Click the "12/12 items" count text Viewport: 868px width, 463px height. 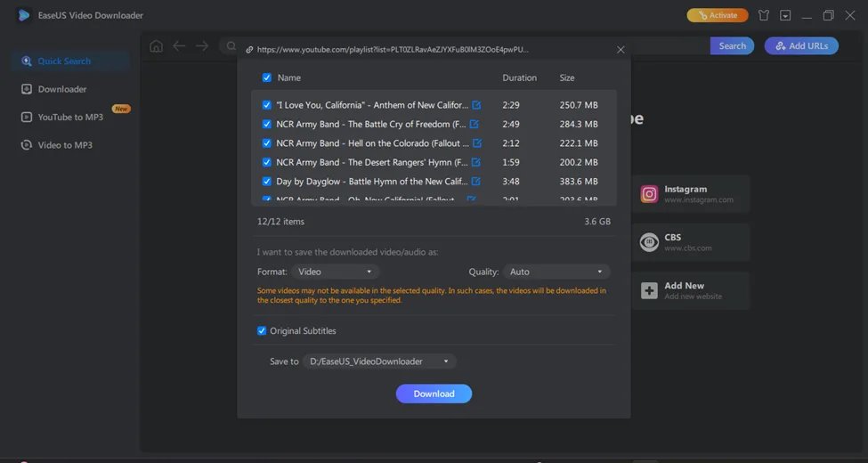pos(280,222)
